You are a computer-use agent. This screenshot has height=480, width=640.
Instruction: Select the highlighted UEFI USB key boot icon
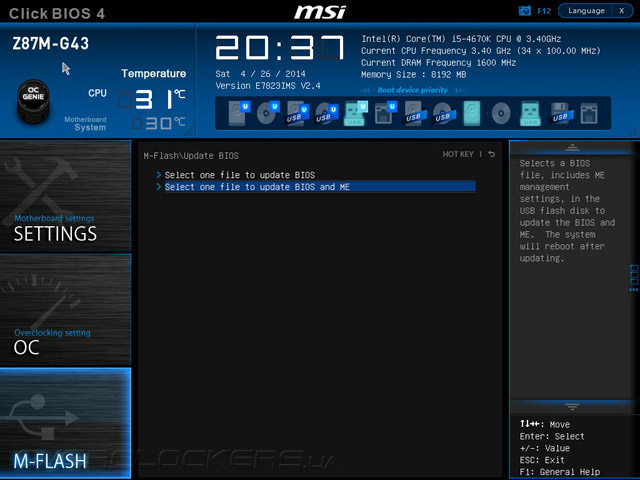356,113
